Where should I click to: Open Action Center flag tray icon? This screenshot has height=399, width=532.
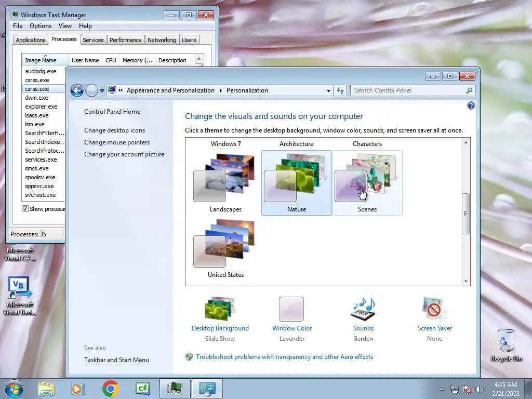tap(467, 389)
